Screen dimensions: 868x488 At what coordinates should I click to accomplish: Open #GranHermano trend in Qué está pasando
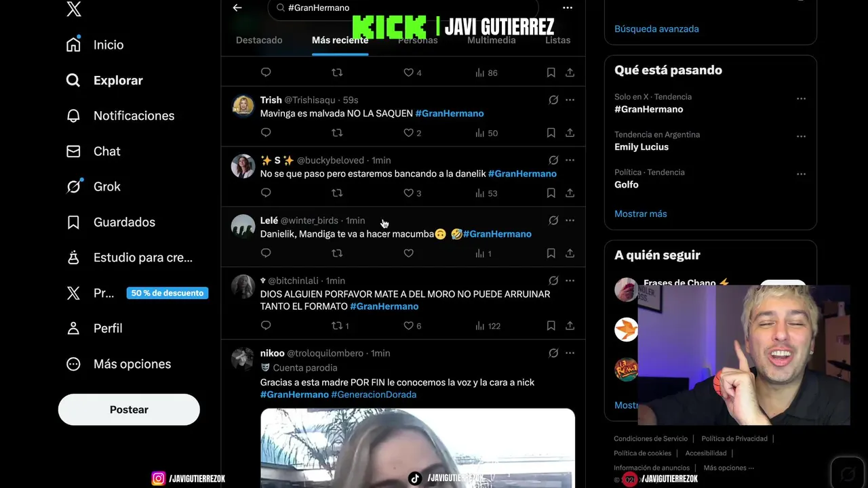tap(649, 109)
